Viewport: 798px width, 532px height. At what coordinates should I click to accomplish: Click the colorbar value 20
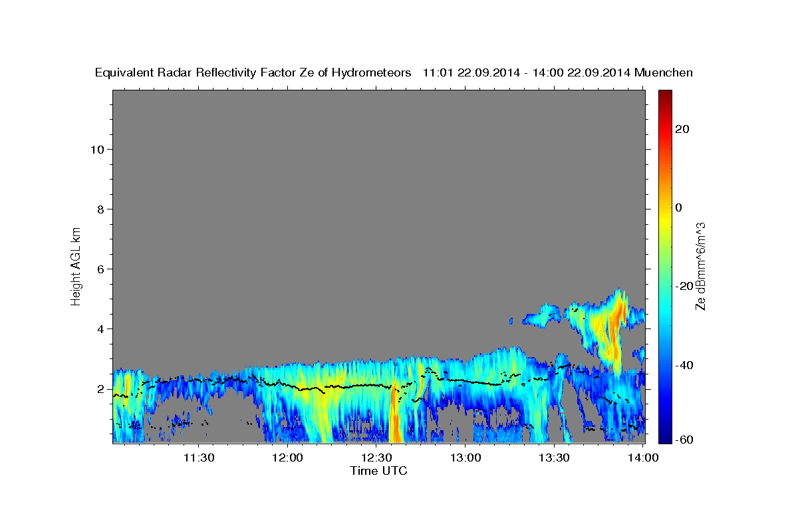coord(682,129)
